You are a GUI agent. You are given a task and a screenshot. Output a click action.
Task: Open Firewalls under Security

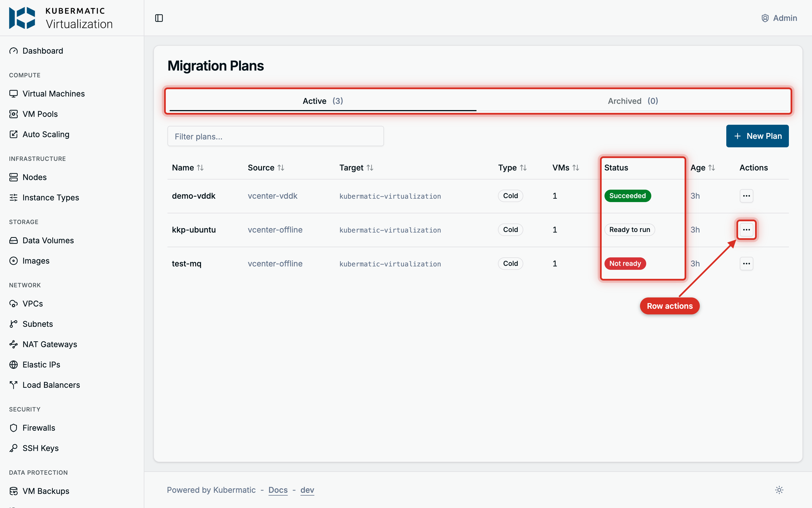click(x=32, y=428)
